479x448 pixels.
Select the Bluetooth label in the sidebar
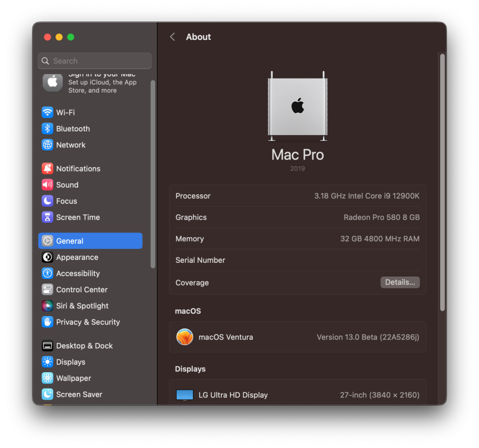tap(73, 128)
